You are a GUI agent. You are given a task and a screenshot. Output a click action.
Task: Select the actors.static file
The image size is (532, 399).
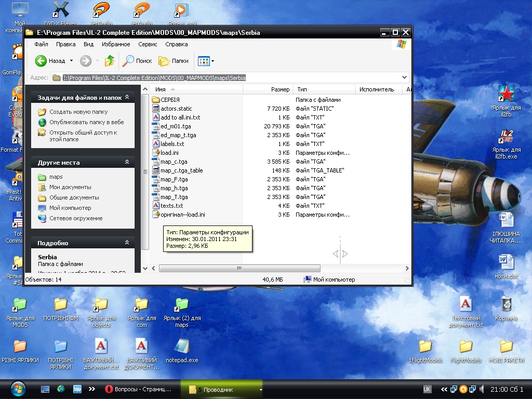click(176, 109)
